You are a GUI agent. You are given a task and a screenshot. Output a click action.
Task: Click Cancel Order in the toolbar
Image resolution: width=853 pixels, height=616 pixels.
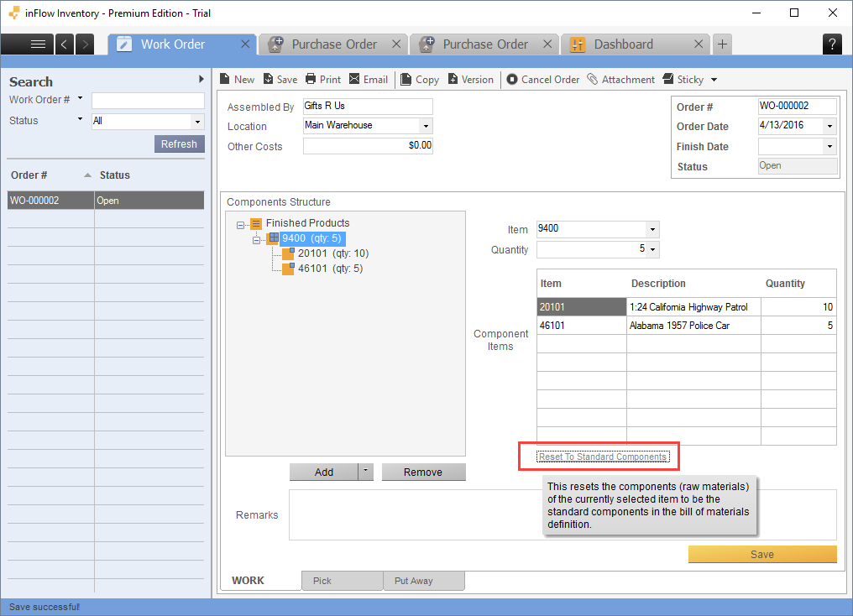[543, 80]
